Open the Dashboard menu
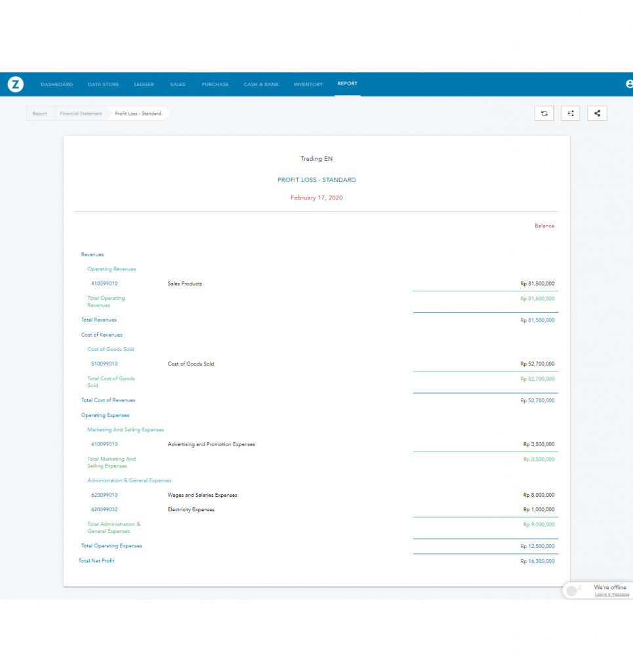 click(56, 85)
